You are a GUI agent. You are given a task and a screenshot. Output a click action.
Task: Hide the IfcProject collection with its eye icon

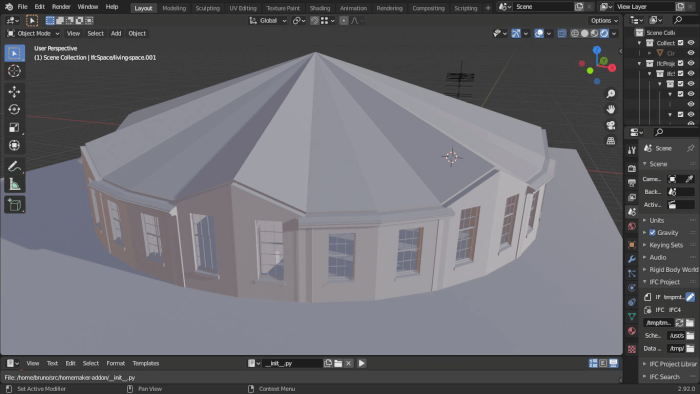691,63
